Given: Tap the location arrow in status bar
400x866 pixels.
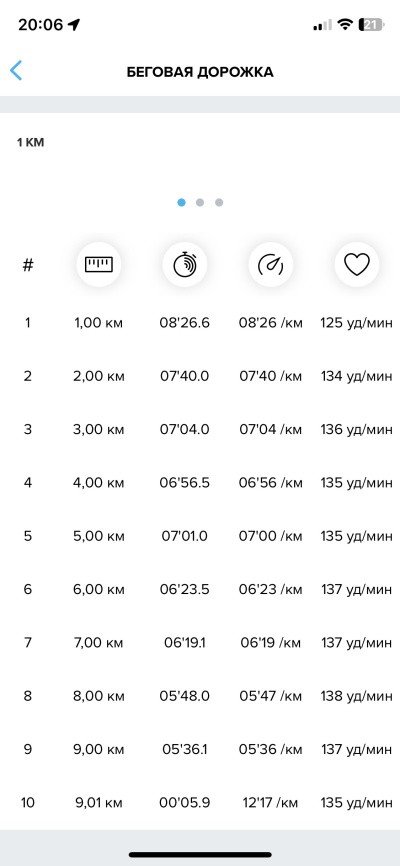Looking at the screenshot, I should 74,24.
